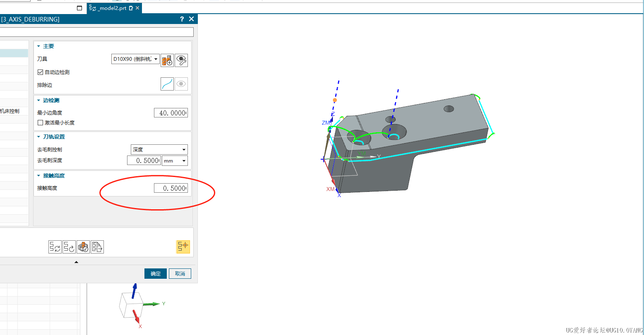Collapse the 接触高度 section
644x335 pixels.
coord(39,176)
